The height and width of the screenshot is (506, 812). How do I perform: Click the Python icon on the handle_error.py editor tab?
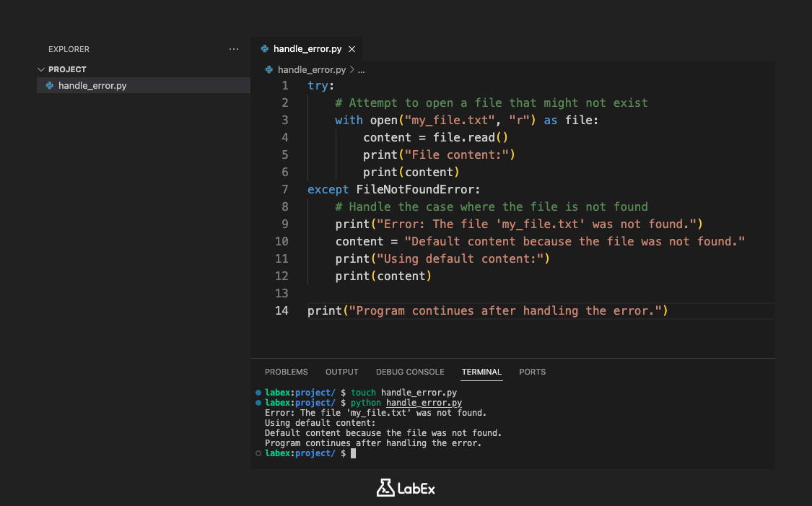pos(266,49)
